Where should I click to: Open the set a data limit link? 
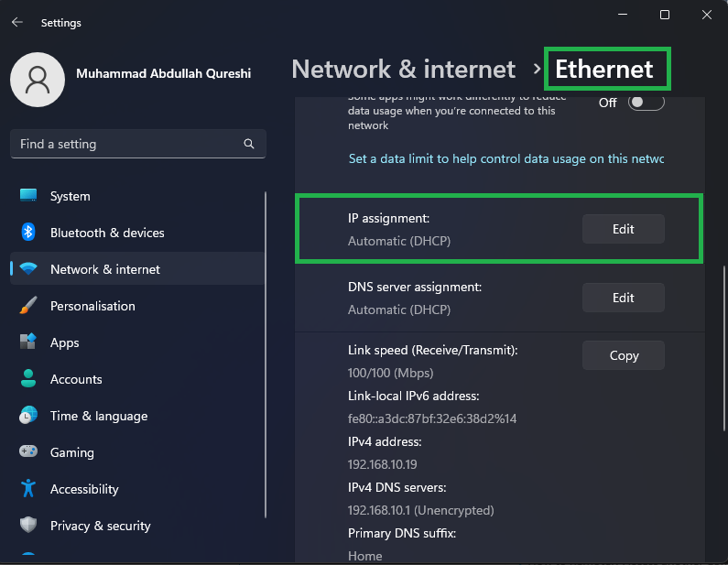click(x=505, y=158)
